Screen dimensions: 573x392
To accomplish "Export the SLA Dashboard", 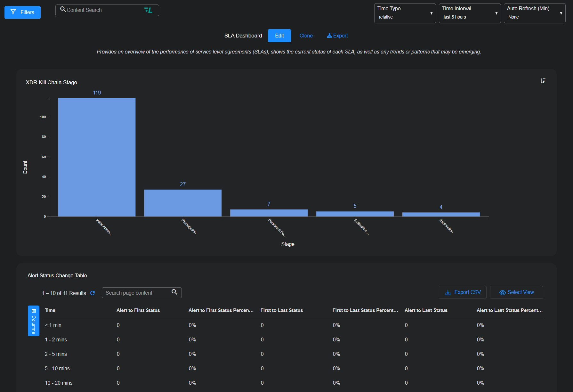I will pyautogui.click(x=337, y=36).
